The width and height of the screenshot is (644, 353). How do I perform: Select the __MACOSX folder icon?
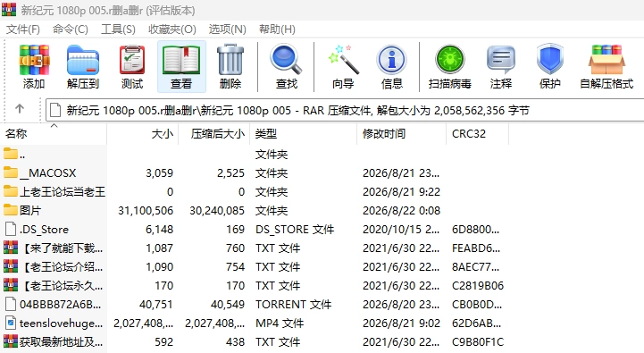click(11, 172)
